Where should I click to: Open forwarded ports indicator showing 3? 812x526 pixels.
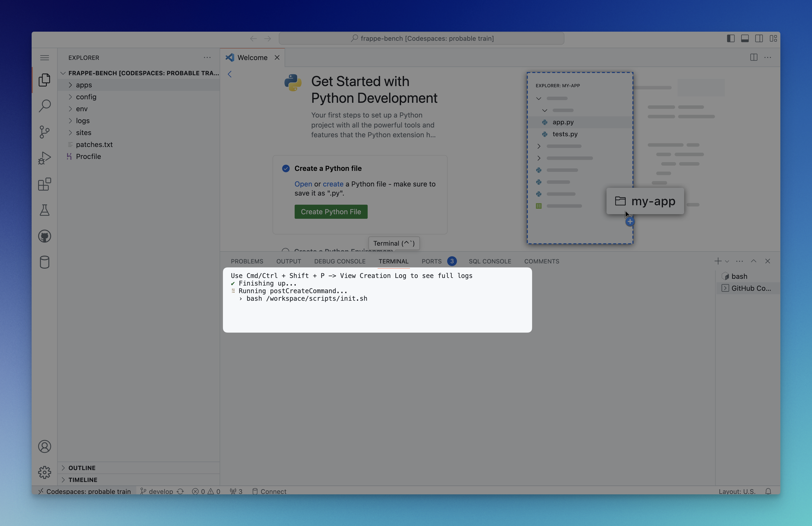pyautogui.click(x=236, y=491)
